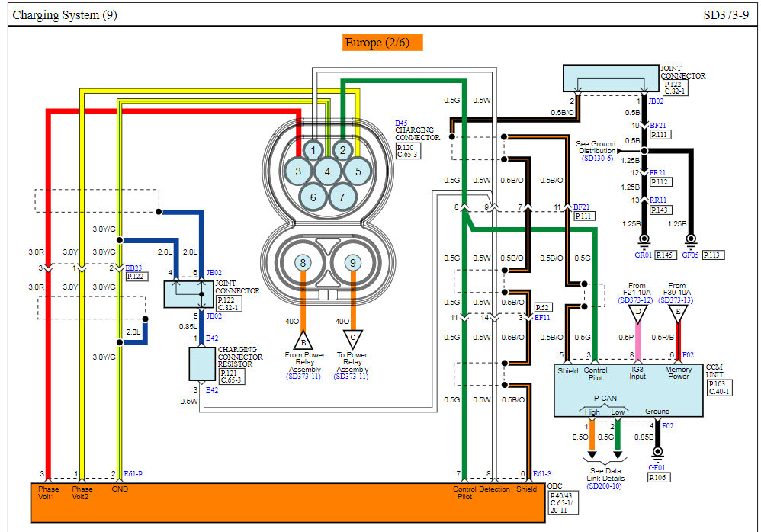Image resolution: width=761 pixels, height=532 pixels.
Task: Click the EB23 connector label
Action: coord(134,268)
